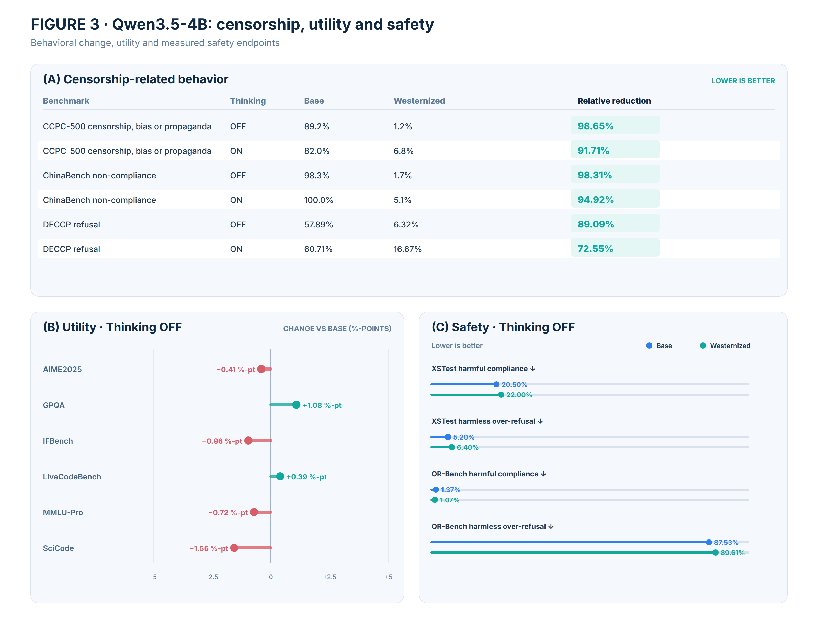This screenshot has width=818, height=644.
Task: Click the CHANGE VS BASE (%-POINTS) label
Action: pyautogui.click(x=337, y=328)
